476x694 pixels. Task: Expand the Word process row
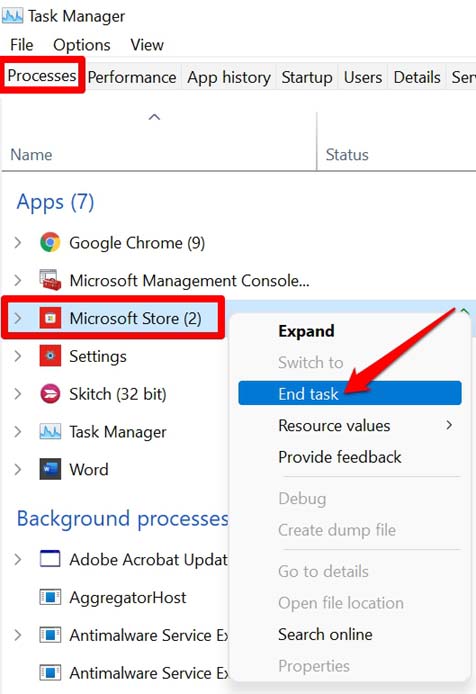point(18,469)
